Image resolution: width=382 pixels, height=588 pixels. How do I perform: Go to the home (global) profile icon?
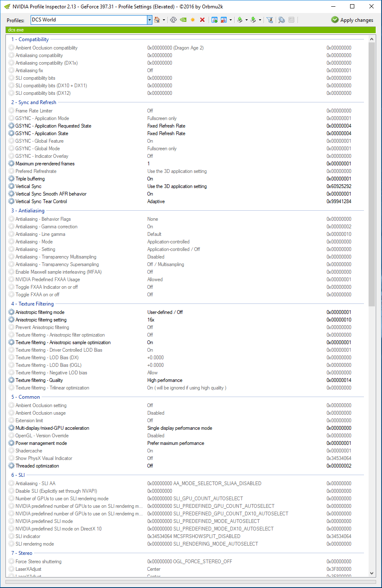pyautogui.click(x=157, y=20)
